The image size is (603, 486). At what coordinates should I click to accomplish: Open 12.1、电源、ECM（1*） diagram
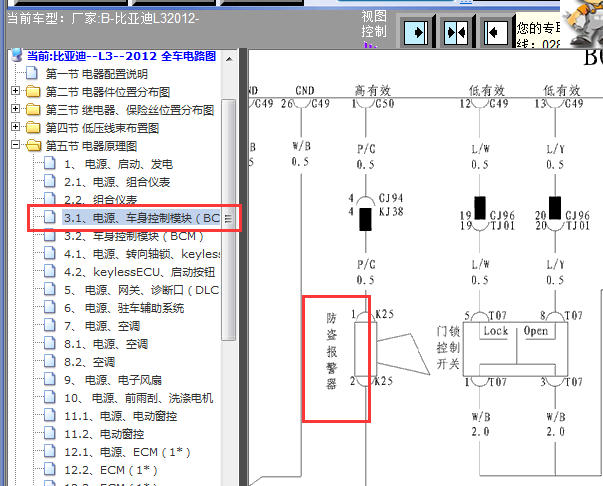point(127,452)
